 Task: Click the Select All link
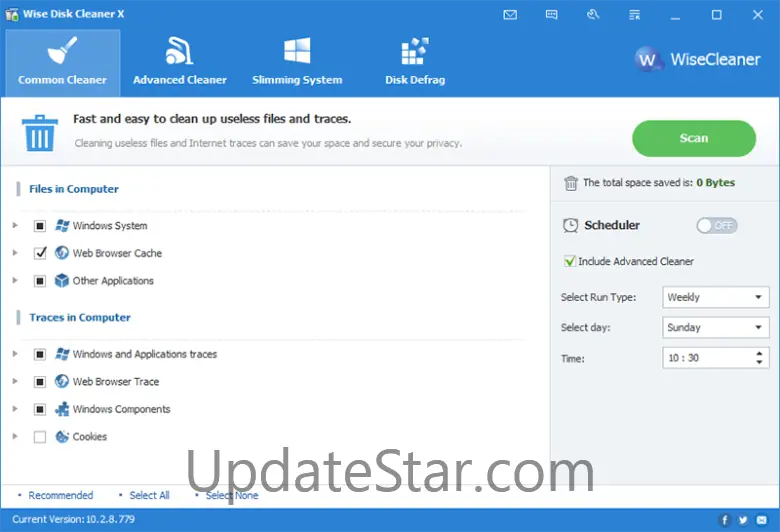click(149, 496)
